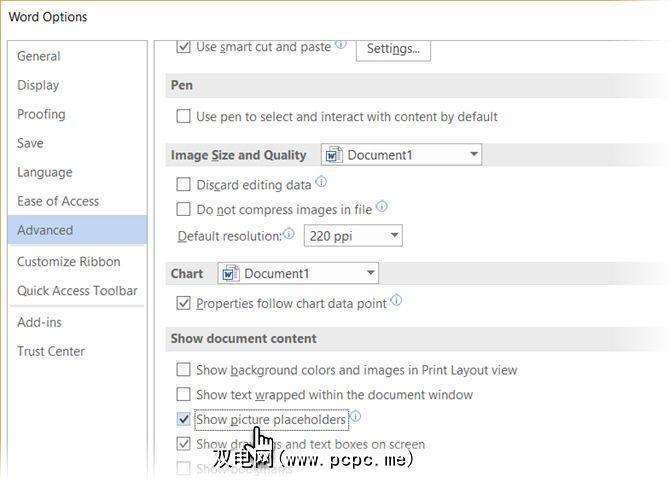Uncheck Show picture placeholders

point(183,420)
